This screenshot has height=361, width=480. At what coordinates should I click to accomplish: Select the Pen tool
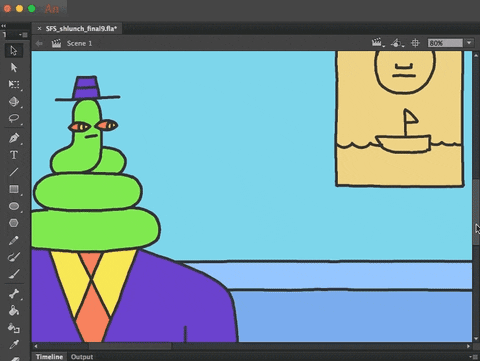click(14, 138)
